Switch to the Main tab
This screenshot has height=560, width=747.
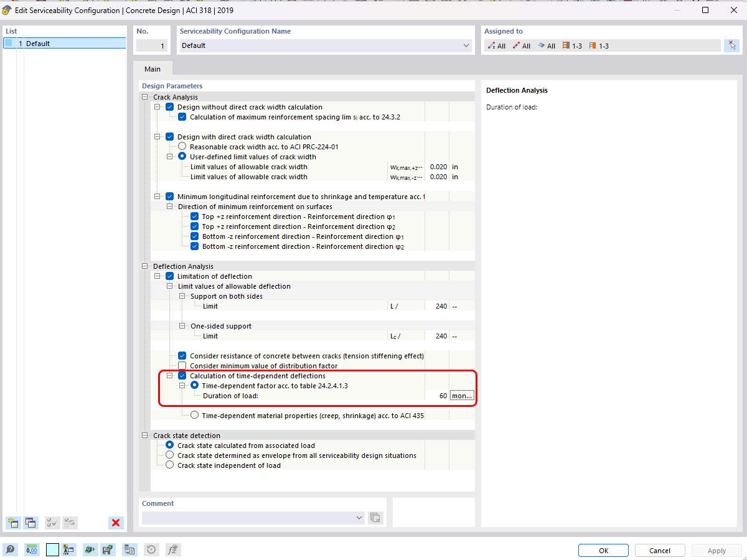[x=153, y=68]
